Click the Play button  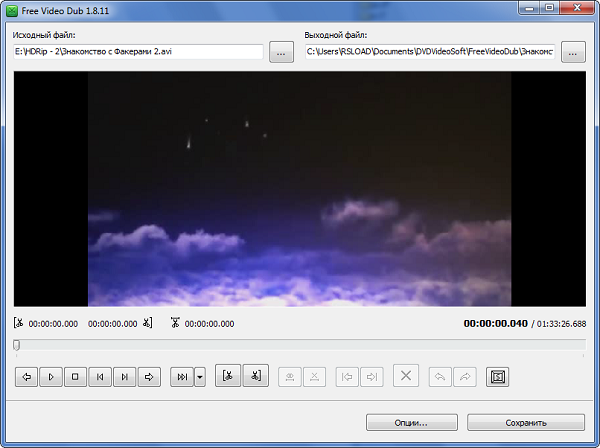pos(51,377)
